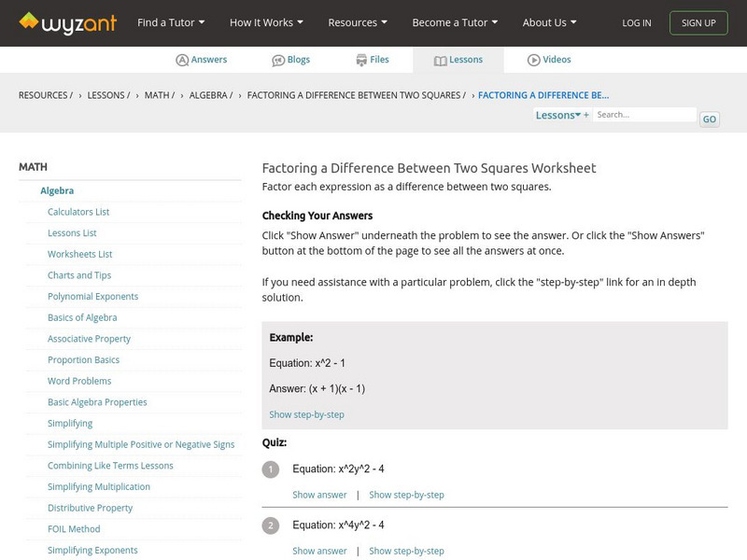Show step-by-step for the example
The image size is (747, 560).
306,414
